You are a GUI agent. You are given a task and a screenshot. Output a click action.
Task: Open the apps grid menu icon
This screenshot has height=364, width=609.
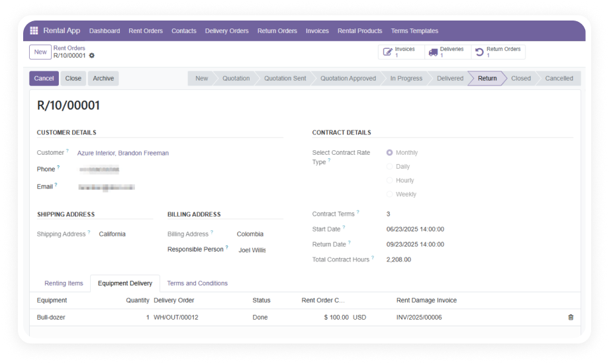[x=34, y=30]
